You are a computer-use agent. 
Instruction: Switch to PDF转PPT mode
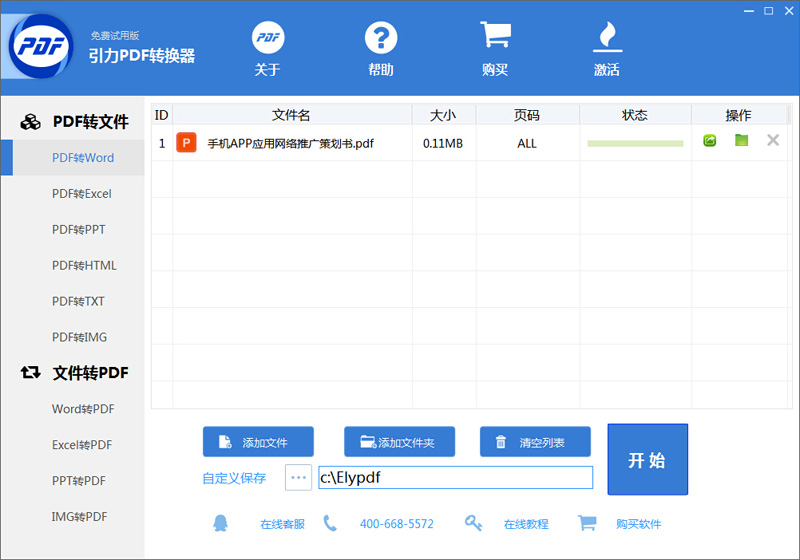(x=79, y=230)
